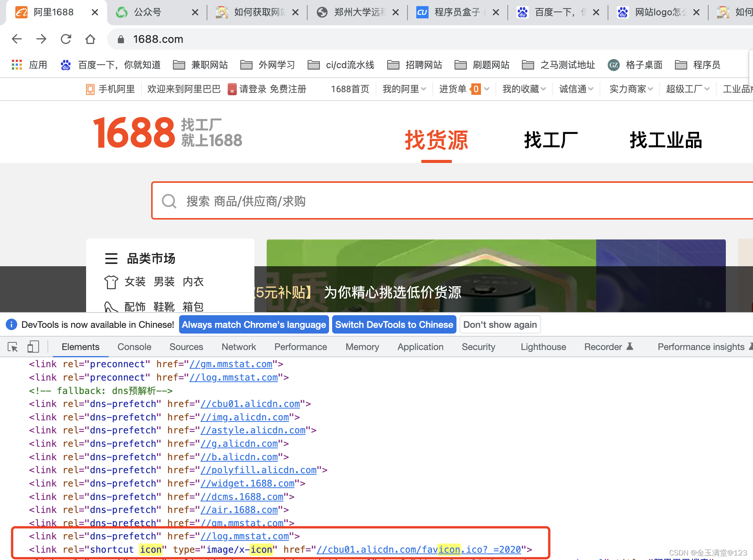Click the 女装 category link
Image resolution: width=753 pixels, height=560 pixels.
pos(135,282)
